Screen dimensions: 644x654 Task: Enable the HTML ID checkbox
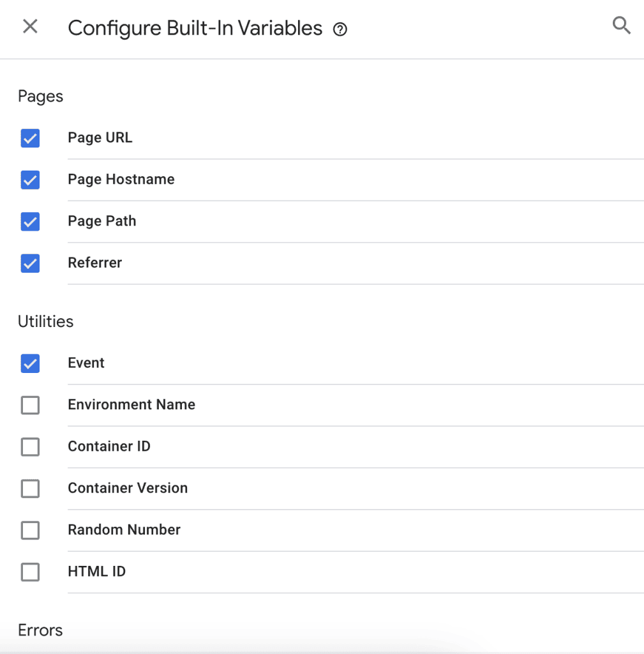tap(30, 572)
